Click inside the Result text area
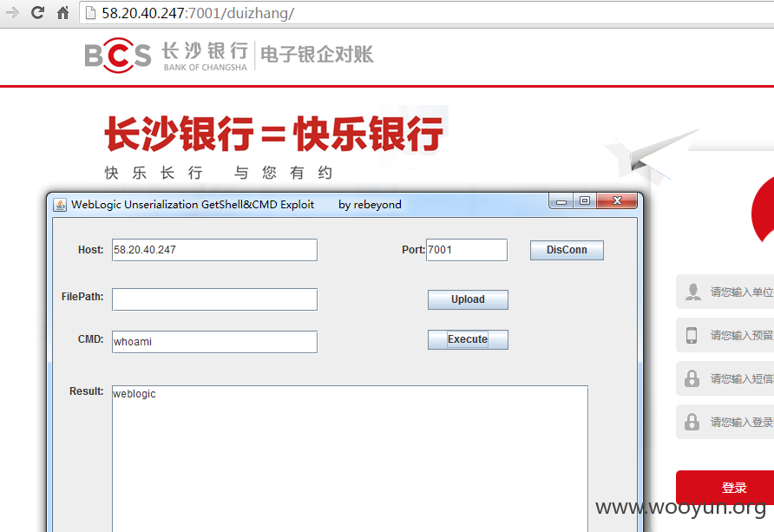774x532 pixels. [x=350, y=459]
